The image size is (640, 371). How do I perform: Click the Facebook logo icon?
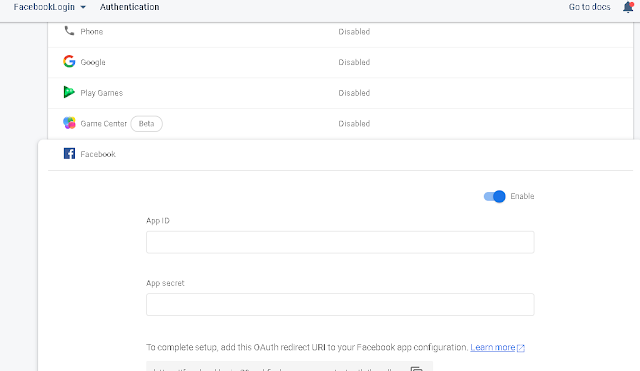click(x=69, y=153)
